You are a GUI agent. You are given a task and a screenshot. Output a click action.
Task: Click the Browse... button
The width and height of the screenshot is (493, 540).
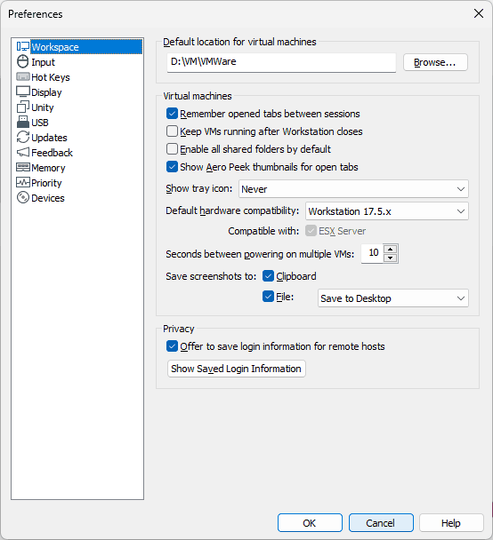click(435, 62)
